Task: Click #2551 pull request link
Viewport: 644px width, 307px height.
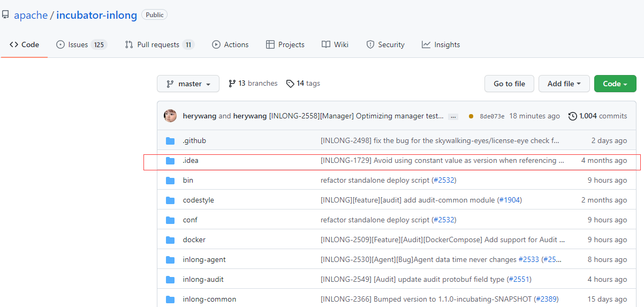Action: point(518,280)
